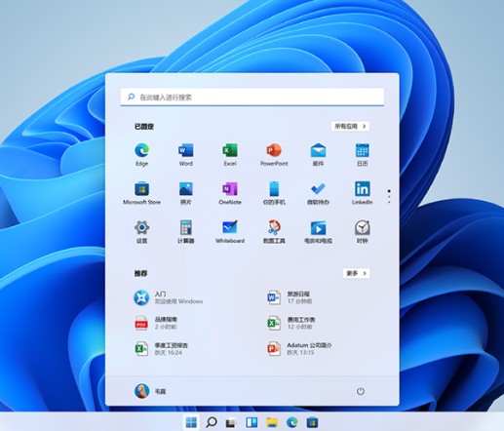This screenshot has height=431, width=504.
Task: Click the power button in Start menu
Action: [361, 391]
